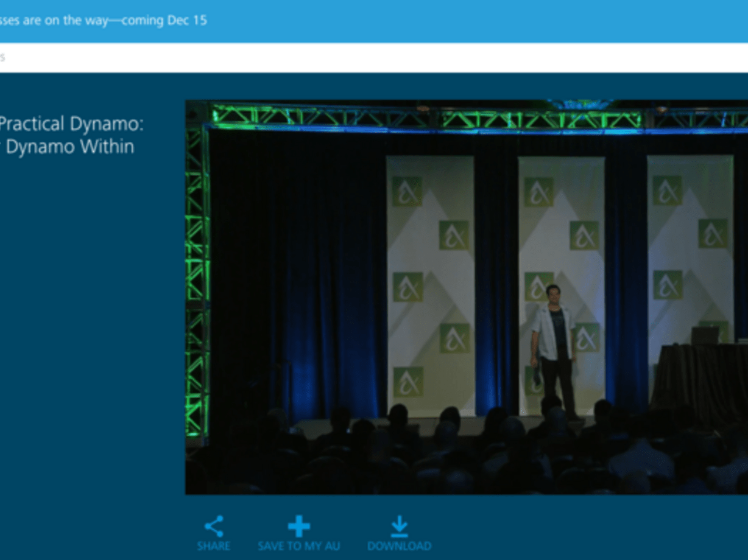Click the Share icon below the video
Image resolution: width=748 pixels, height=560 pixels.
[214, 527]
